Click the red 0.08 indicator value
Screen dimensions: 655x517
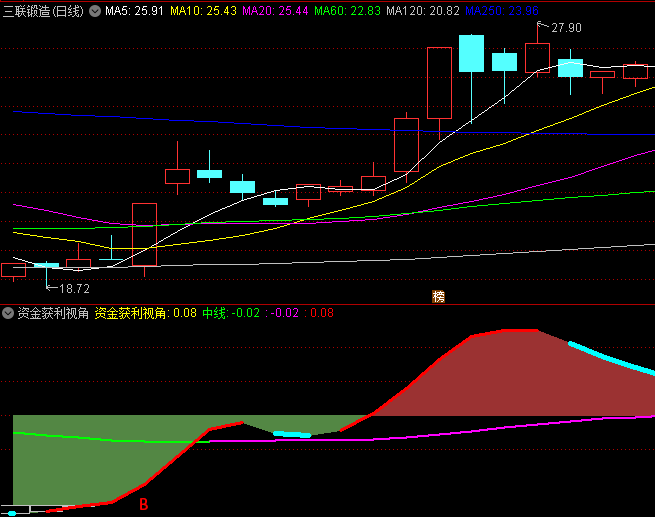319,313
